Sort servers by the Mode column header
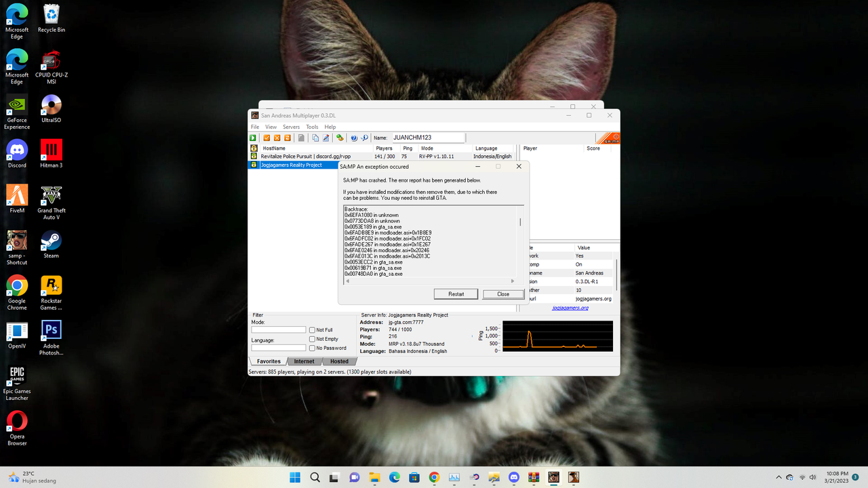Viewport: 868px width, 488px height. point(444,148)
